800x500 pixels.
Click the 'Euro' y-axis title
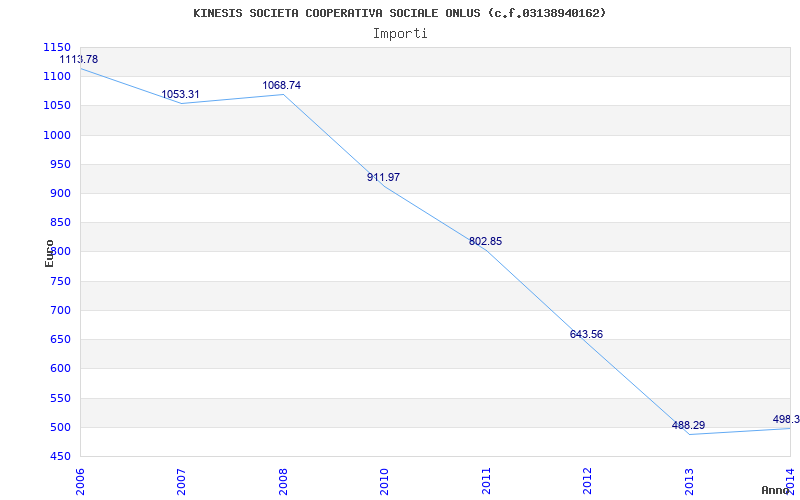coord(49,253)
